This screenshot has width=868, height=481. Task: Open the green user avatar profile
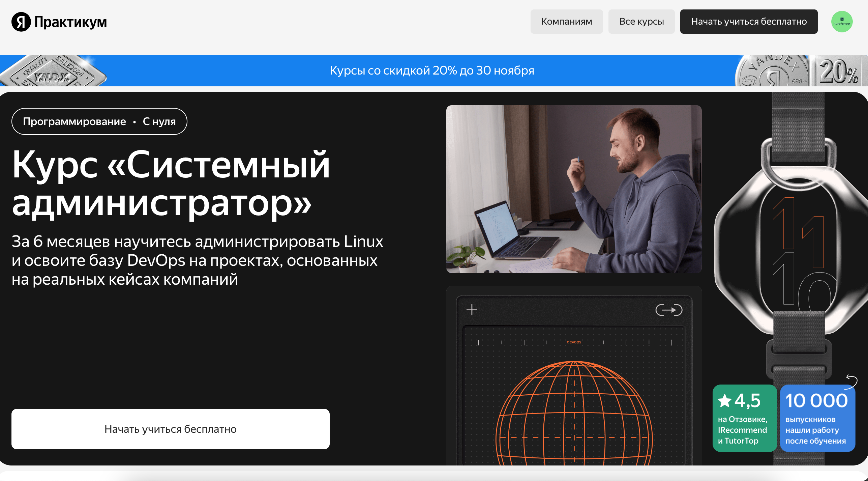[x=842, y=22]
